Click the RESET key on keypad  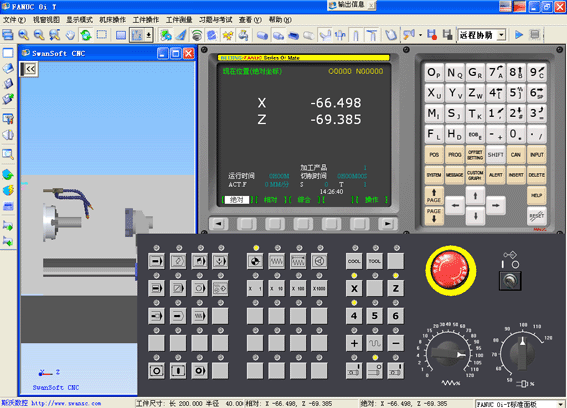537,216
